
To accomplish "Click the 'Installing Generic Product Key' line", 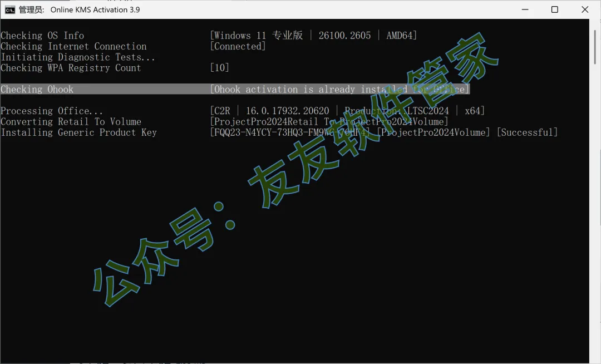I will click(x=78, y=132).
